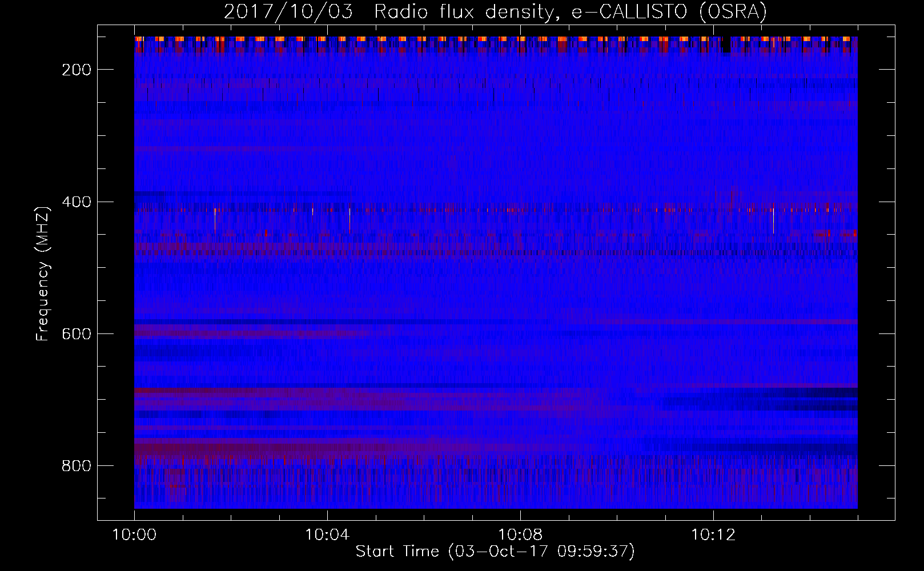Click the 10:08 time tick label
Viewport: 924px width, 571px height.
pyautogui.click(x=520, y=535)
